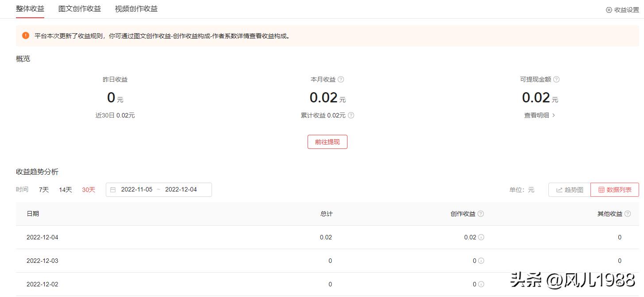Select the 30天 time filter
644x297 pixels.
(88, 189)
